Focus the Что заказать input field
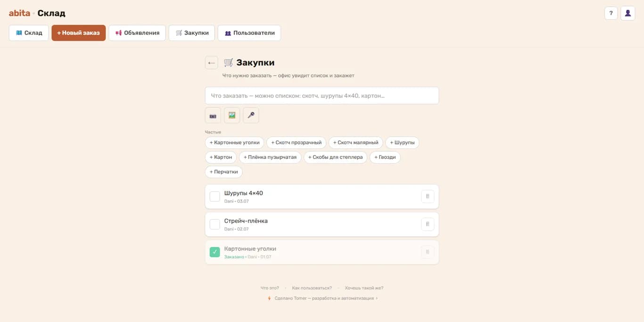 tap(322, 96)
